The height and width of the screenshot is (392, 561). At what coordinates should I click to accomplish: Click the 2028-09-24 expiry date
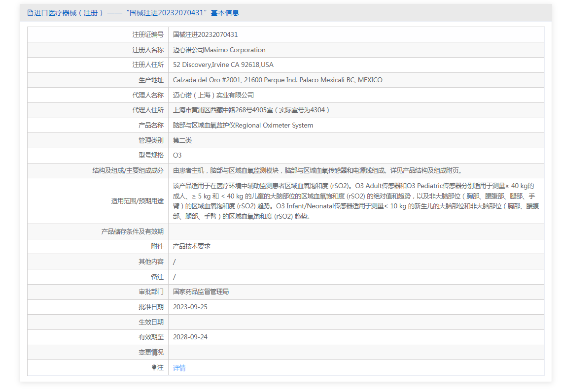[190, 337]
